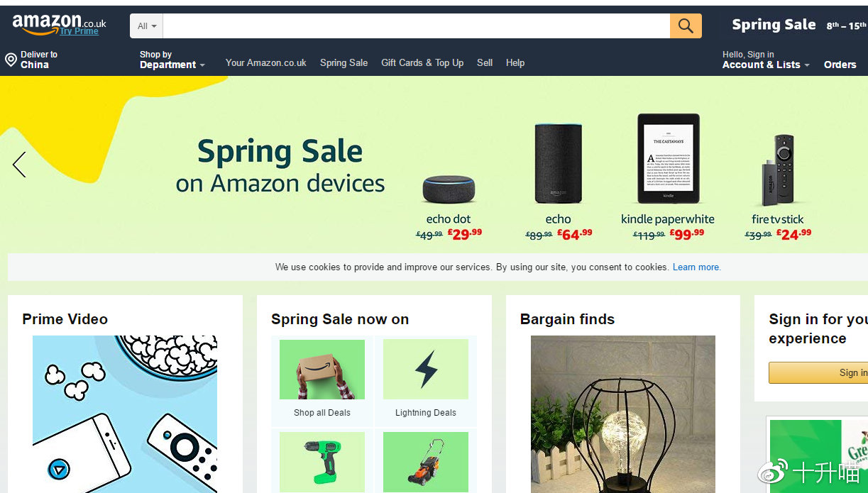Select the green drill deals tile
The width and height of the screenshot is (868, 493).
click(322, 462)
